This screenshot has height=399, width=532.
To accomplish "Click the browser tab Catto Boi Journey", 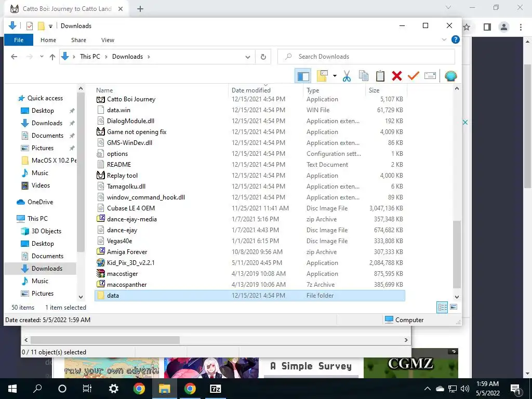I will point(67,9).
